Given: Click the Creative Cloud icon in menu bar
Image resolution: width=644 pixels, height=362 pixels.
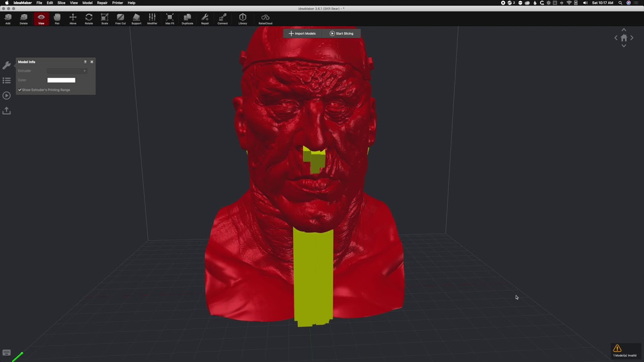Looking at the screenshot, I should (x=527, y=3).
